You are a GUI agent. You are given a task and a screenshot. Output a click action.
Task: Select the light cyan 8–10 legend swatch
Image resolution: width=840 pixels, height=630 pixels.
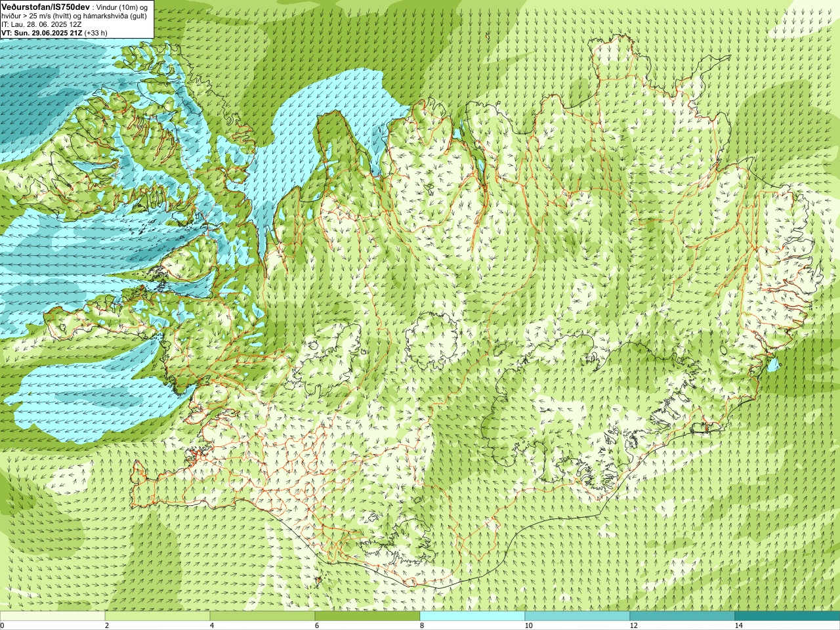[472, 616]
